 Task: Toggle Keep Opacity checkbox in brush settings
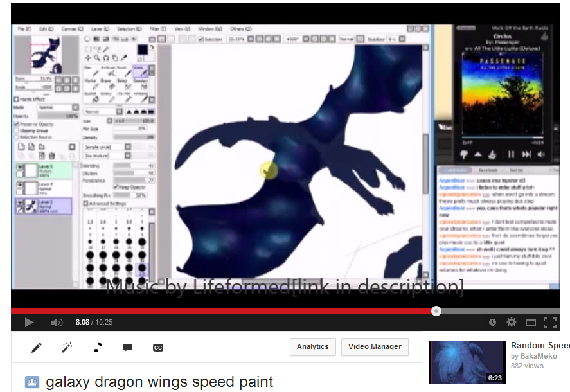[116, 187]
